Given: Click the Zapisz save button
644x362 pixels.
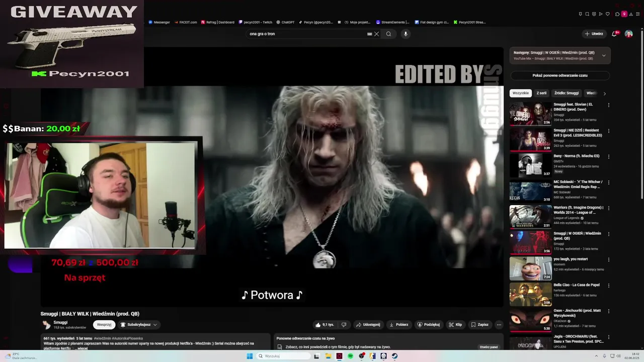Looking at the screenshot, I should (479, 325).
